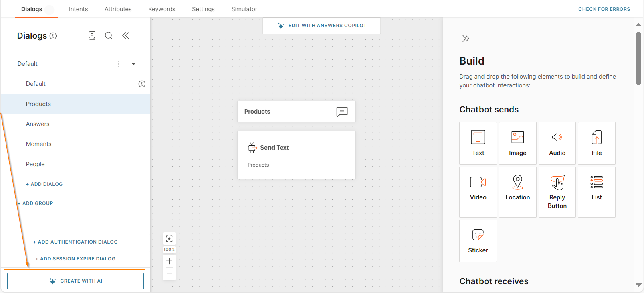Viewport: 644px width, 293px height.
Task: Pick the Sticker element tile
Action: (x=478, y=241)
